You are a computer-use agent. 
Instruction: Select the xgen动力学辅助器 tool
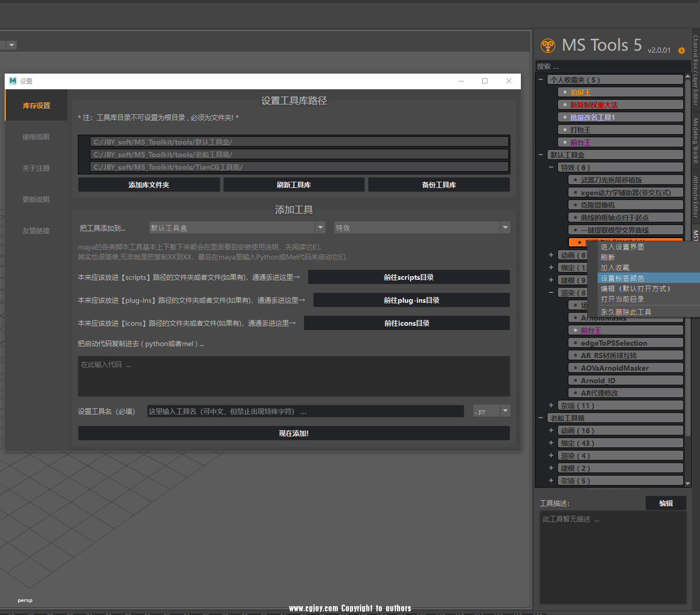click(x=626, y=193)
